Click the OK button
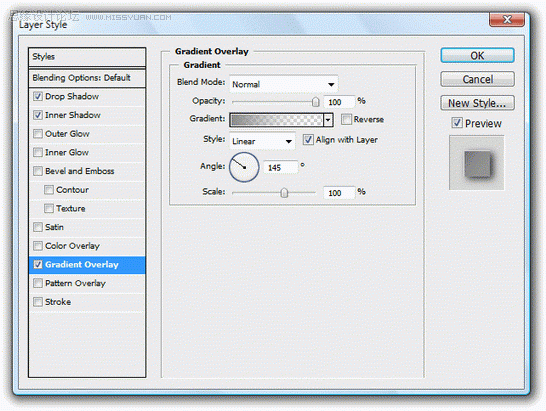The image size is (546, 411). coord(477,56)
